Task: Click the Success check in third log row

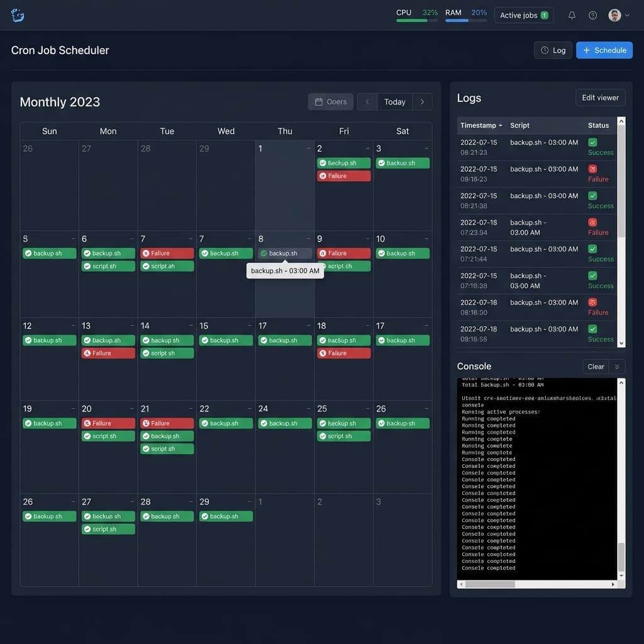Action: point(592,196)
